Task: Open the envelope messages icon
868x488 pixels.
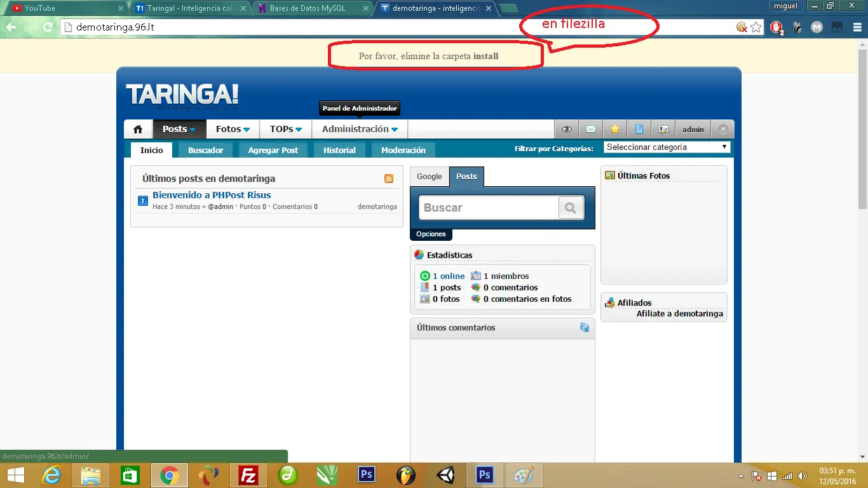Action: pos(590,129)
